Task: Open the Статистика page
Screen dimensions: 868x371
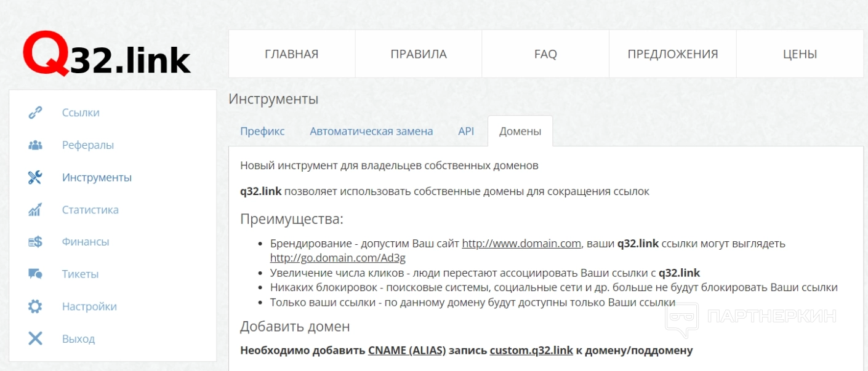Action: tap(90, 210)
